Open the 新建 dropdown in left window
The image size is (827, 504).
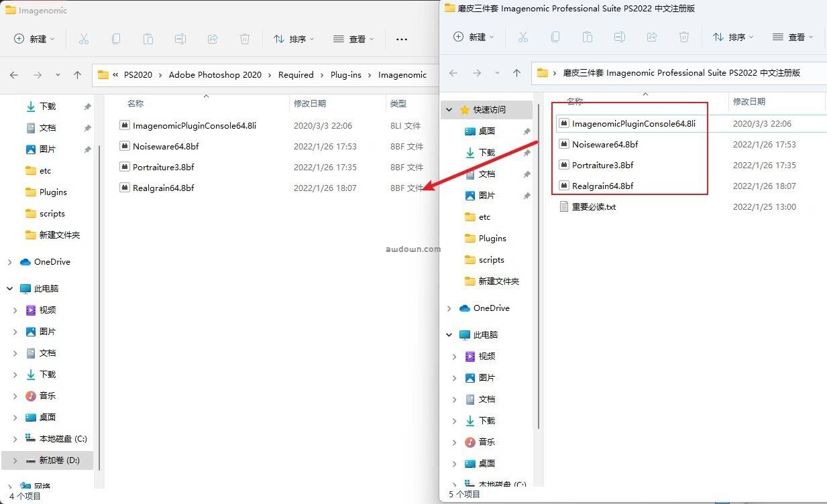pos(35,39)
